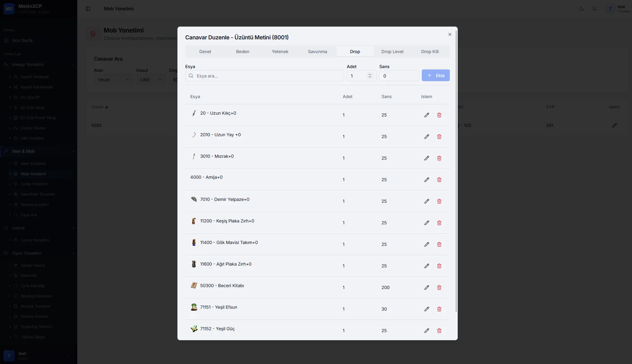Open Lonca Yonetimi page
This screenshot has width=632, height=364.
35,240
